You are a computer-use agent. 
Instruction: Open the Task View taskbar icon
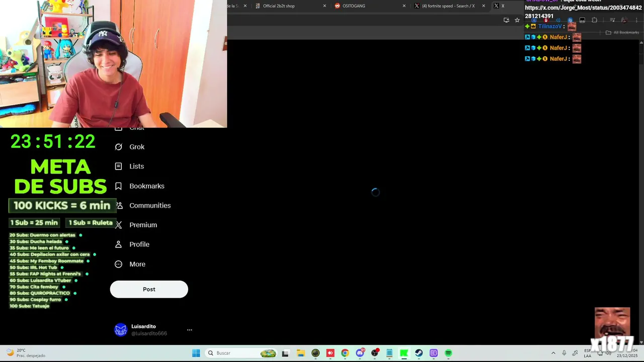(285, 353)
